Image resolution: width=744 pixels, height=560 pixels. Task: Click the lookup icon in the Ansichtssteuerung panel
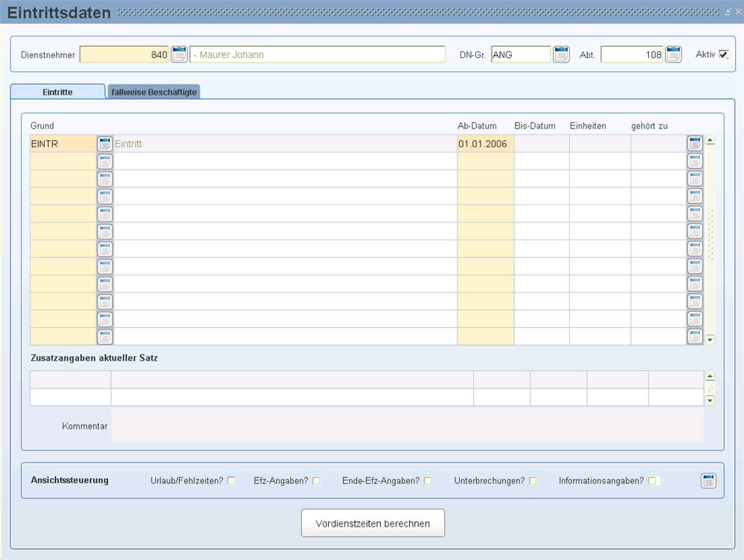[x=708, y=481]
